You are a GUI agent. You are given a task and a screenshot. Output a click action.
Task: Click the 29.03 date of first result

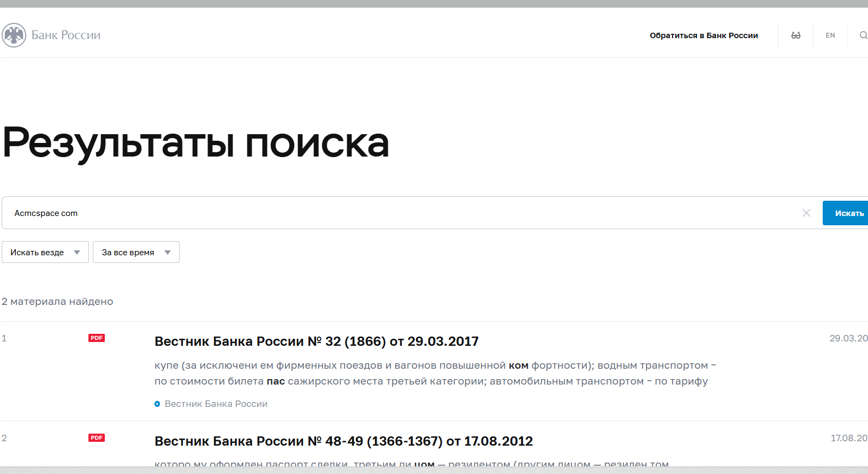click(x=848, y=339)
